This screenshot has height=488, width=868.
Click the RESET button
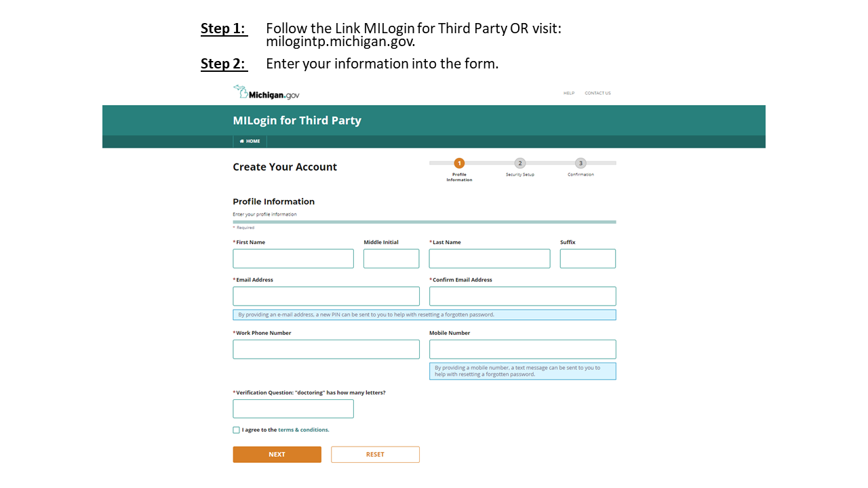(x=375, y=454)
